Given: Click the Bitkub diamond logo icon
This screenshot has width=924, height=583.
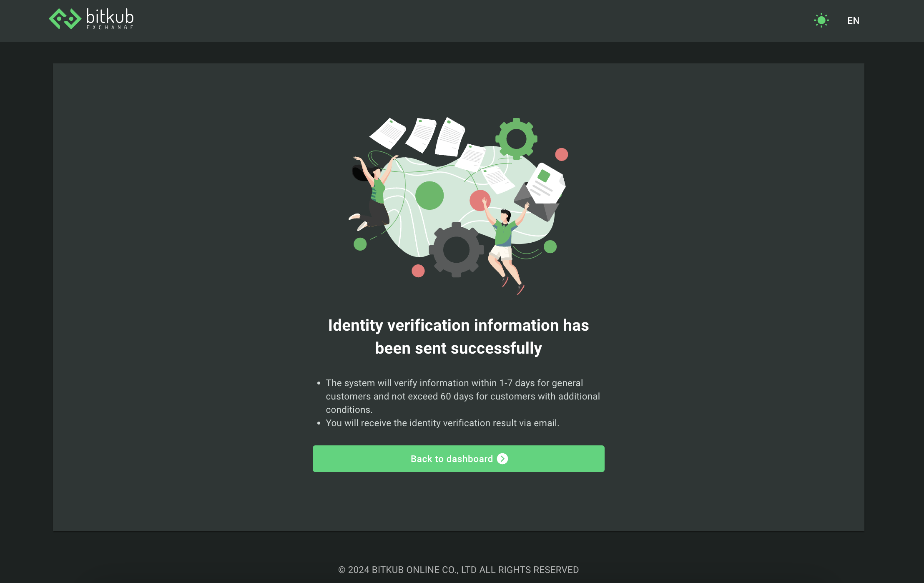Looking at the screenshot, I should pyautogui.click(x=65, y=19).
